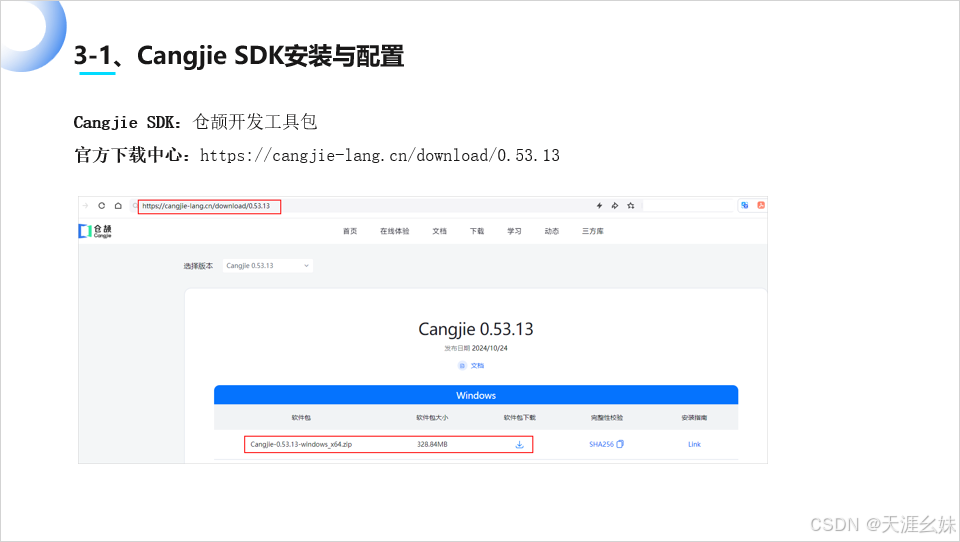This screenshot has height=542, width=960.
Task: Click the 选择版本 label
Action: 198,266
